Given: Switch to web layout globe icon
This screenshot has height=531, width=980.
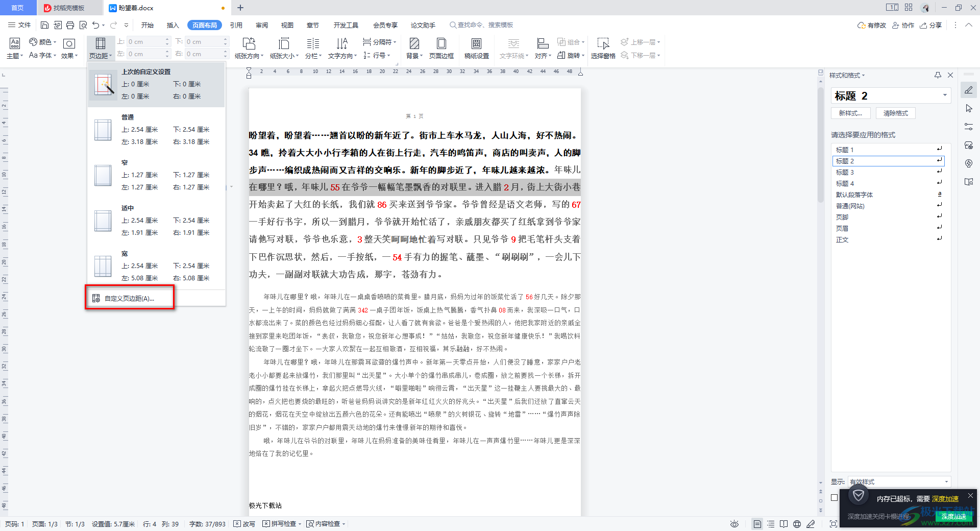Looking at the screenshot, I should point(797,524).
